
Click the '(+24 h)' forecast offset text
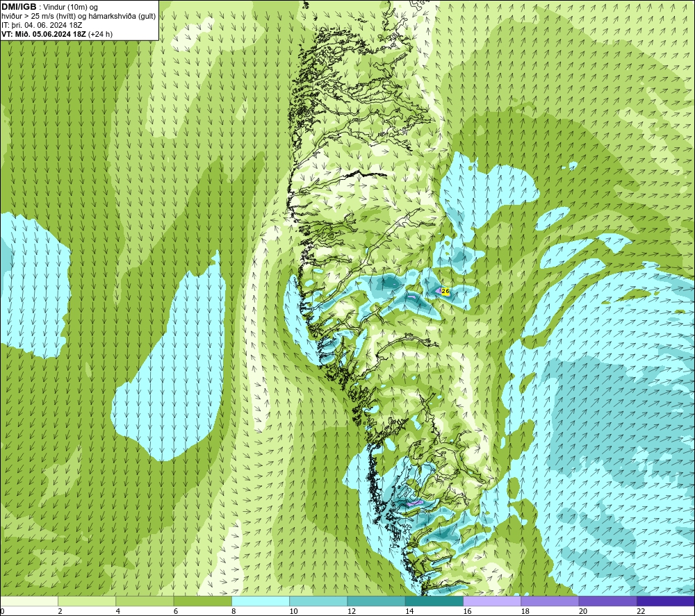(100, 34)
